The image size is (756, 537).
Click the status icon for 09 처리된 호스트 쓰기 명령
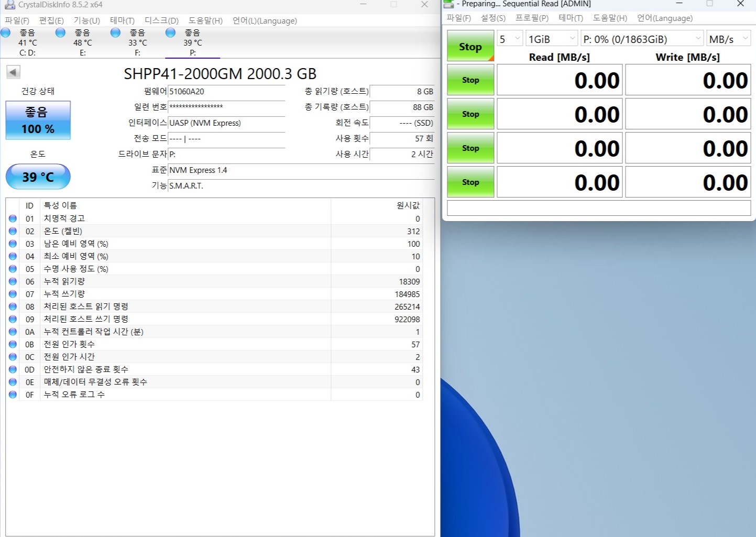13,319
